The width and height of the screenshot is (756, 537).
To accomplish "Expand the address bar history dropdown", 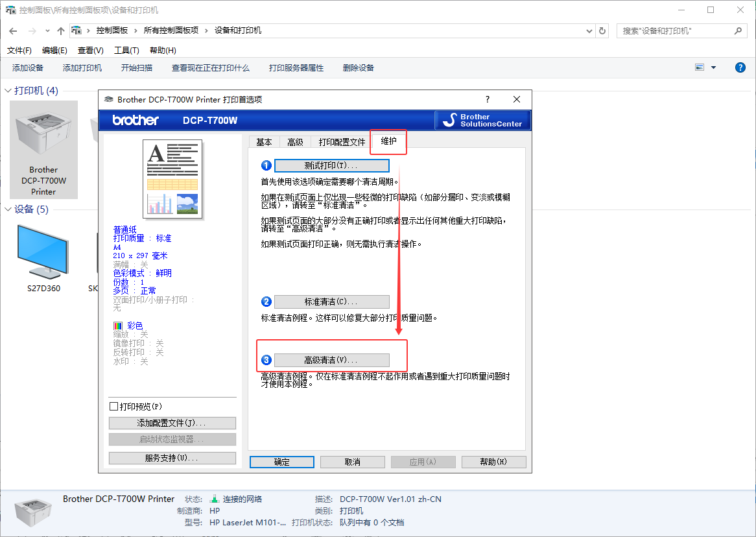I will click(x=589, y=30).
